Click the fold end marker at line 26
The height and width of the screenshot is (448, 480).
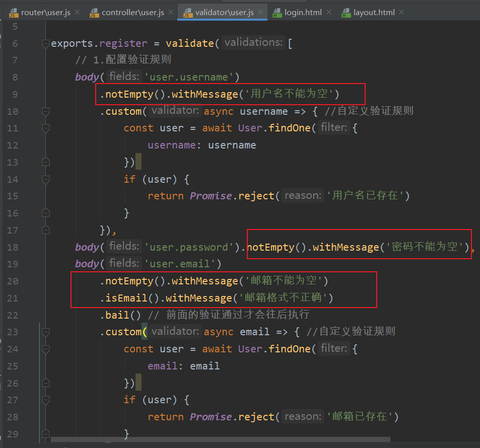click(46, 383)
